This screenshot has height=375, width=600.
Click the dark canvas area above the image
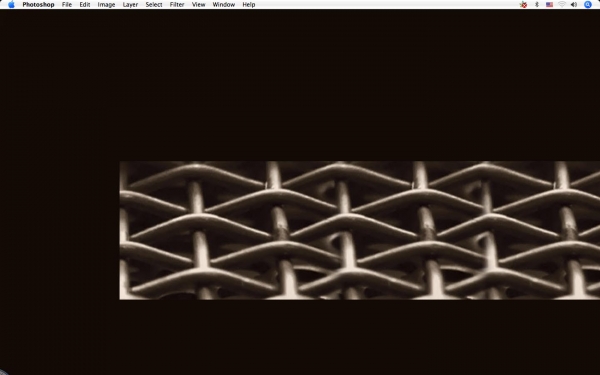[x=300, y=85]
